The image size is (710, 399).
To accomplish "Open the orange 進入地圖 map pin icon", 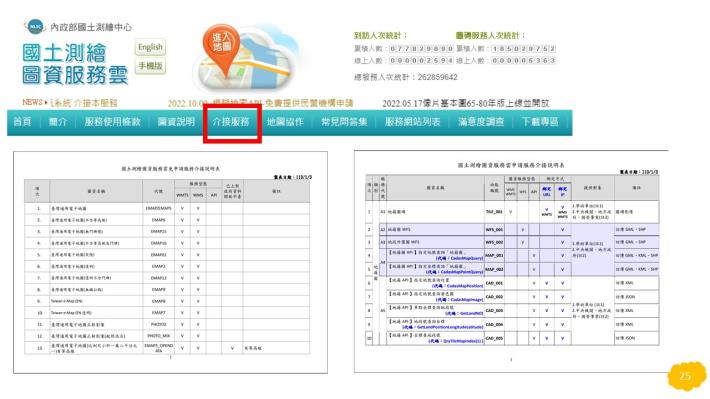I will tap(221, 50).
